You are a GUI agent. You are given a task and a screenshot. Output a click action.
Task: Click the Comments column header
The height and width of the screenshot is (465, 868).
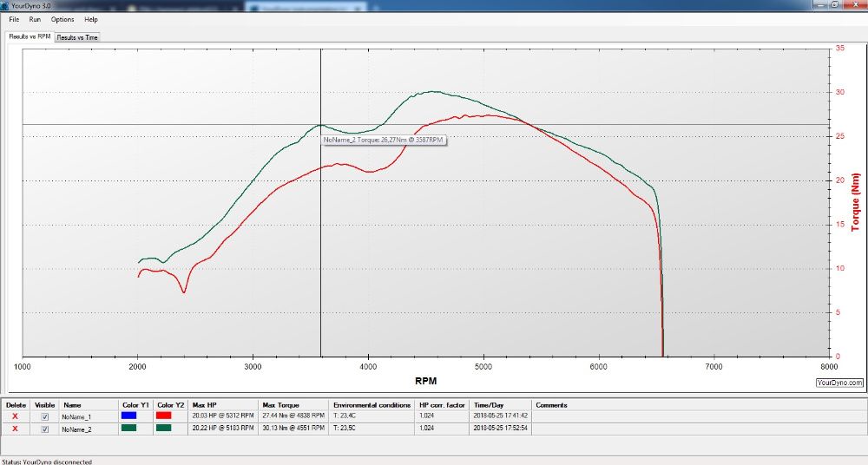point(699,405)
